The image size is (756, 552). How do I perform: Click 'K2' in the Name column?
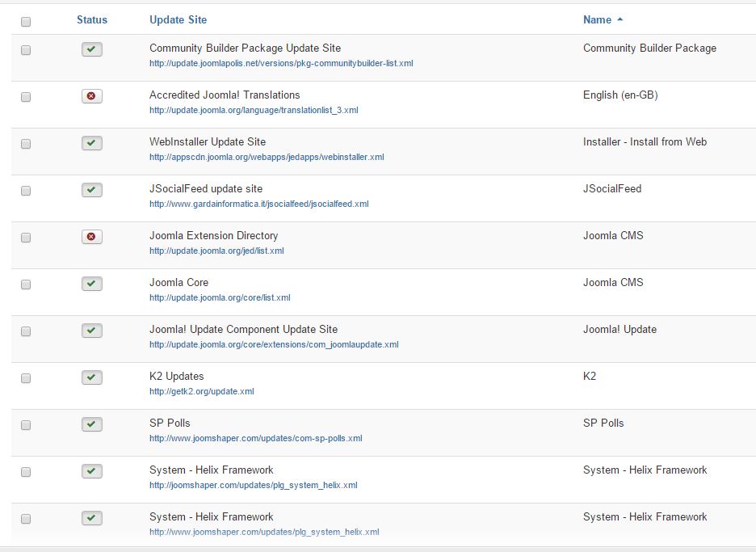pos(589,377)
